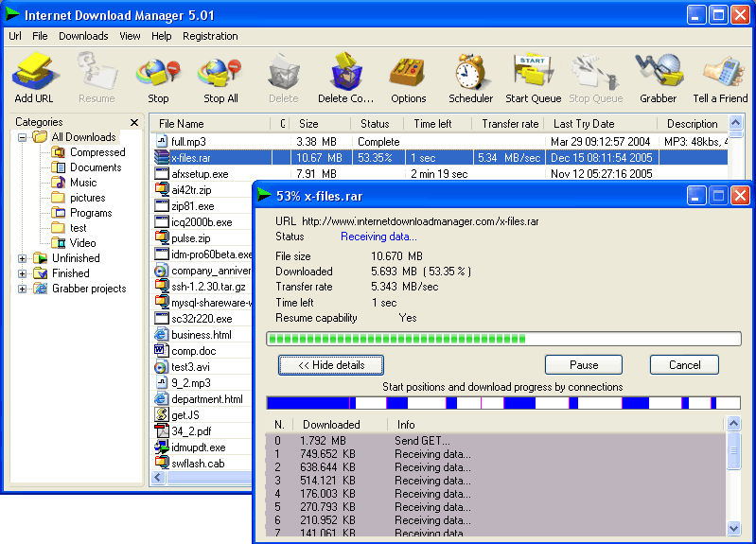This screenshot has width=756, height=544.
Task: Click the business.html file icon
Action: click(x=162, y=334)
